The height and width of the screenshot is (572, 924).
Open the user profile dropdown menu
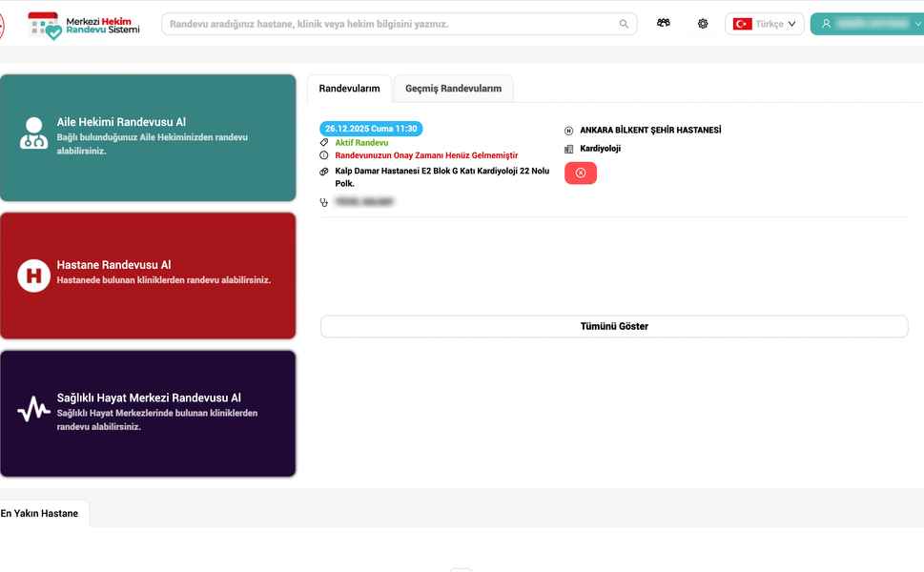[x=866, y=24]
